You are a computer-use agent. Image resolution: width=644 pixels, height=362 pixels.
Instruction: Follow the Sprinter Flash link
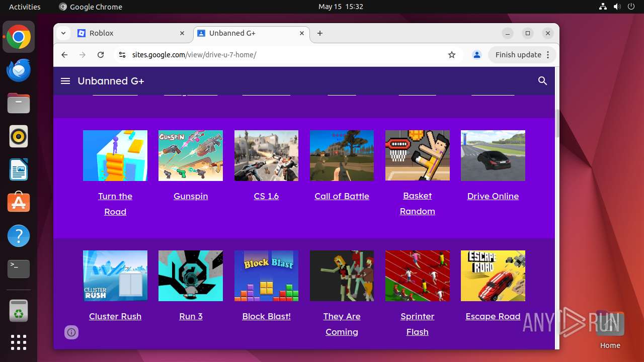coord(418,324)
